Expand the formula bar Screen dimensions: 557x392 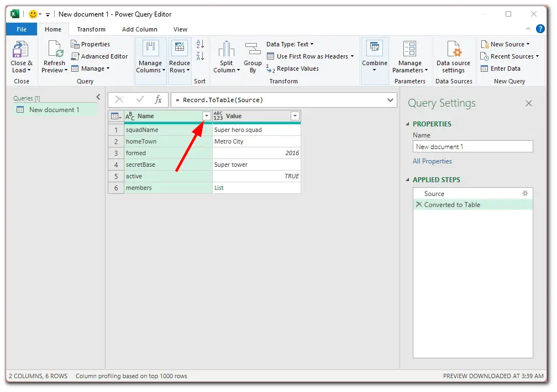390,100
